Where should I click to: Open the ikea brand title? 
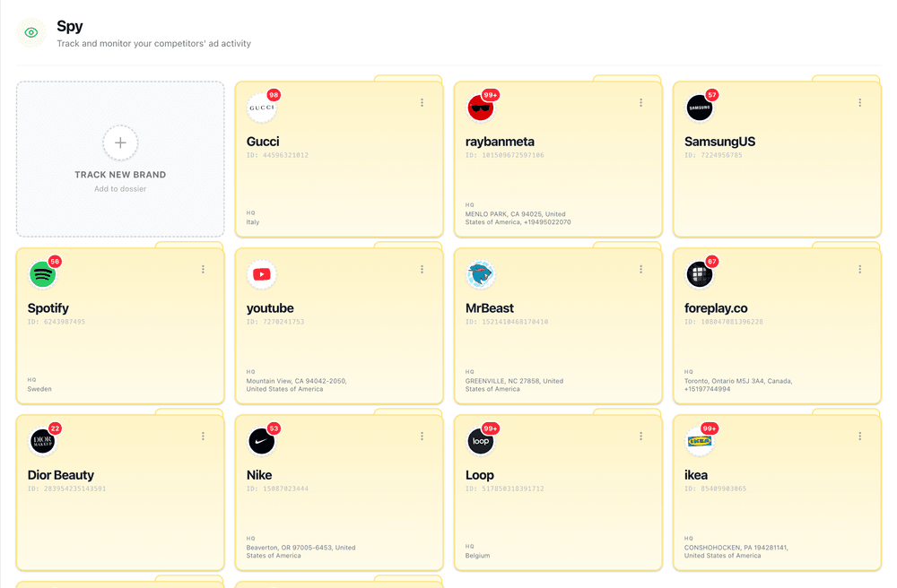696,475
